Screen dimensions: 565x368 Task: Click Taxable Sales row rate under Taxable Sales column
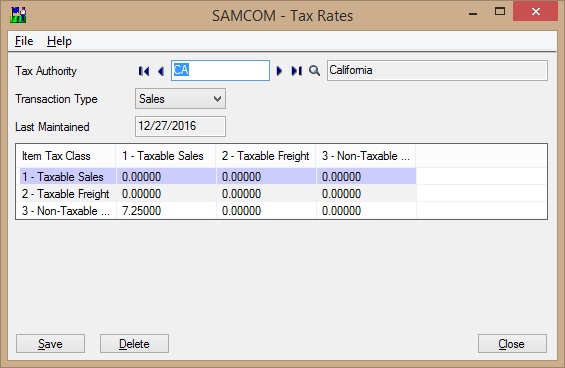(x=166, y=177)
